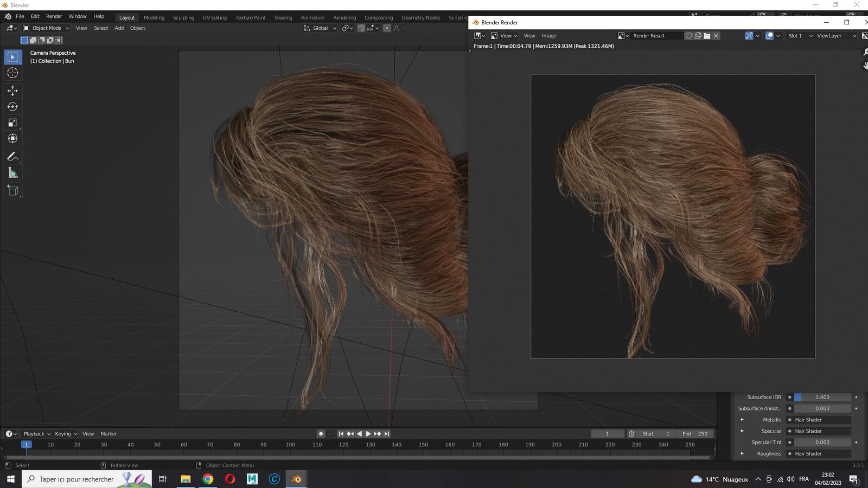
Task: Jump to next keyframe in timeline
Action: 378,434
